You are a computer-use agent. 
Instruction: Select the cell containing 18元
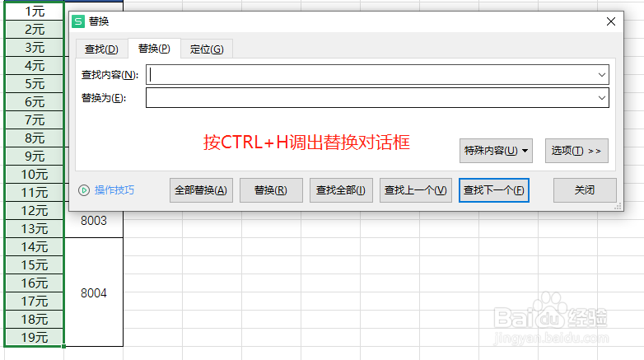click(x=35, y=320)
